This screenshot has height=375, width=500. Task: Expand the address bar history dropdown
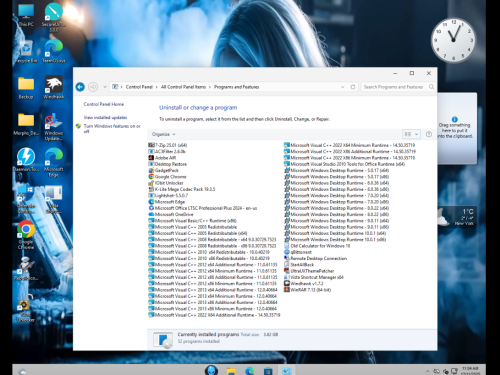[x=342, y=87]
